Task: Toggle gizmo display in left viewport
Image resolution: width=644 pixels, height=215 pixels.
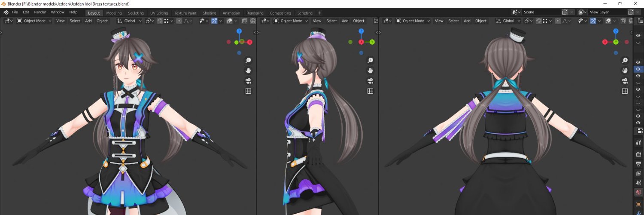Action: point(214,21)
